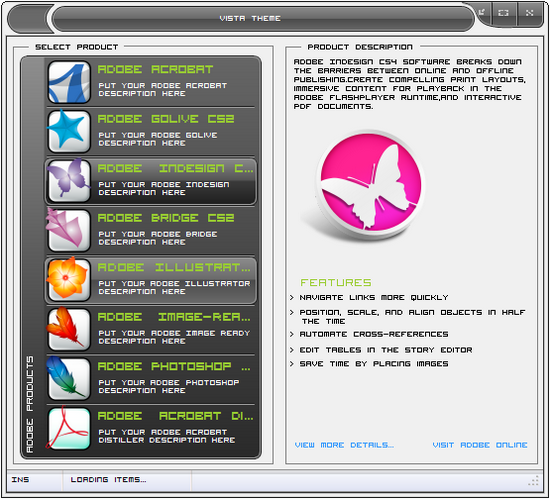Click the vertical Adobe Products sidebar label

coord(30,404)
